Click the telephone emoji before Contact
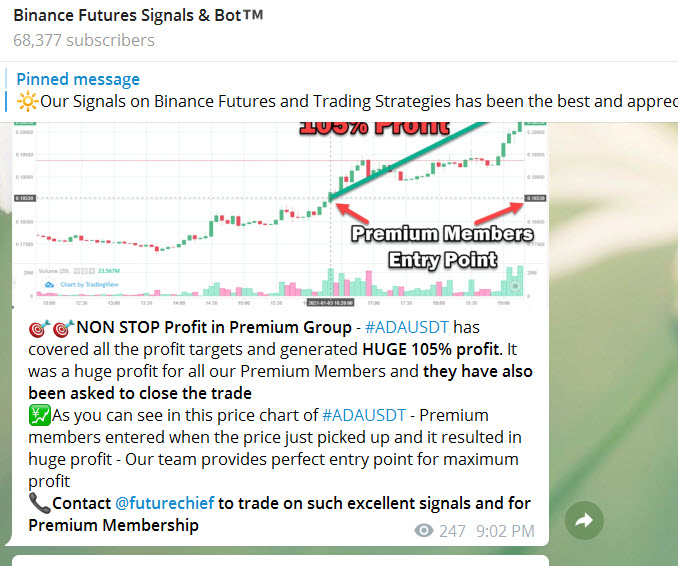Screen dimensions: 678x566 tap(39, 503)
